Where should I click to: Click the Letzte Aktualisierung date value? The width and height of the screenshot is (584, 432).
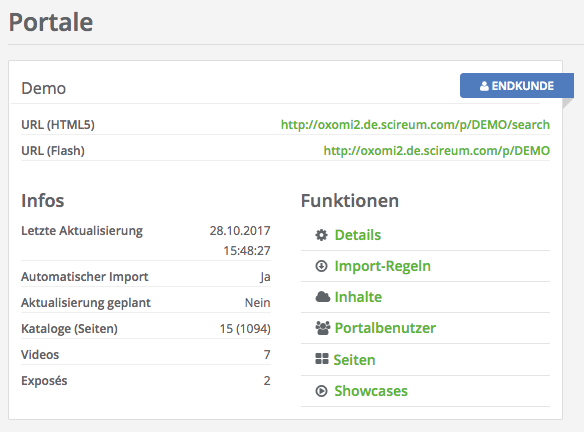click(240, 241)
